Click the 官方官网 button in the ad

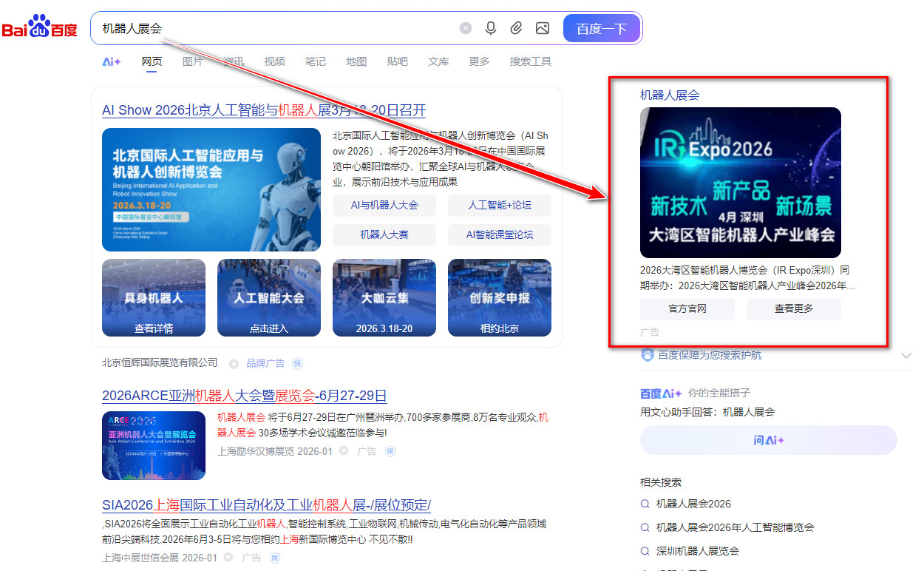tap(687, 309)
